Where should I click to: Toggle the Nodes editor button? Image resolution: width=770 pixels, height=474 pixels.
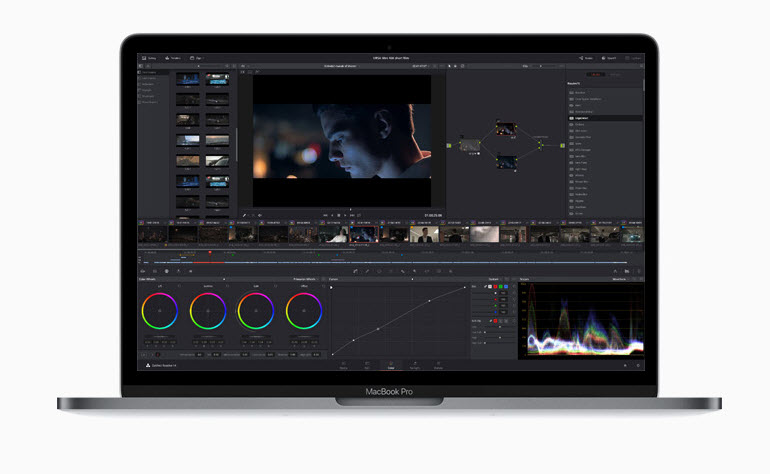pyautogui.click(x=585, y=58)
